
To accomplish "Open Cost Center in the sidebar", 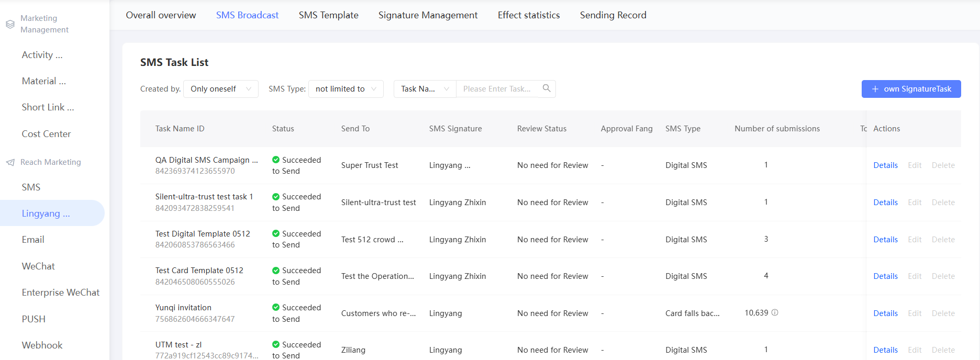I will [x=46, y=134].
